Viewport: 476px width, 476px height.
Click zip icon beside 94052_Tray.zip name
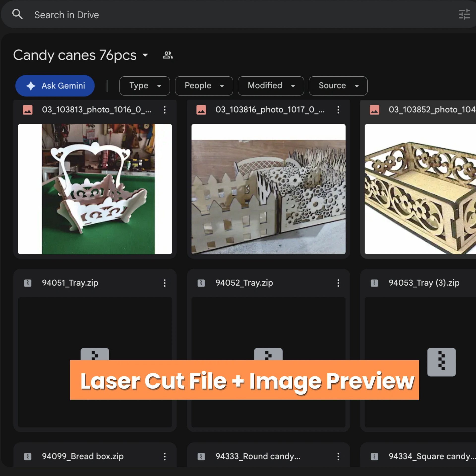point(201,283)
